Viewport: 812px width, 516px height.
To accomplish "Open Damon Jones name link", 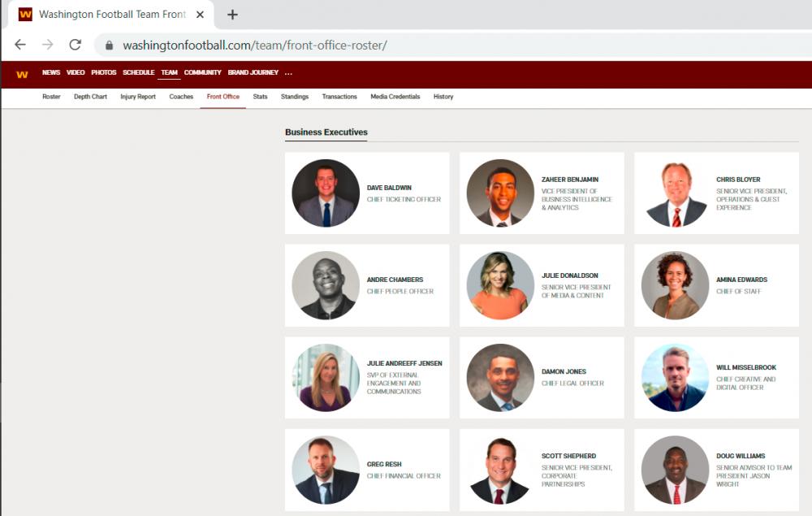I will (564, 372).
